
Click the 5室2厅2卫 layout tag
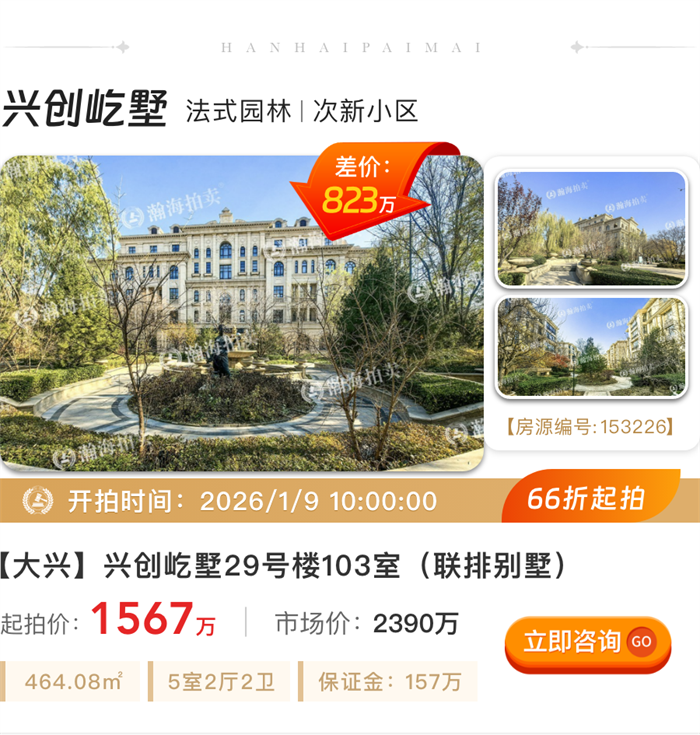pos(219,682)
